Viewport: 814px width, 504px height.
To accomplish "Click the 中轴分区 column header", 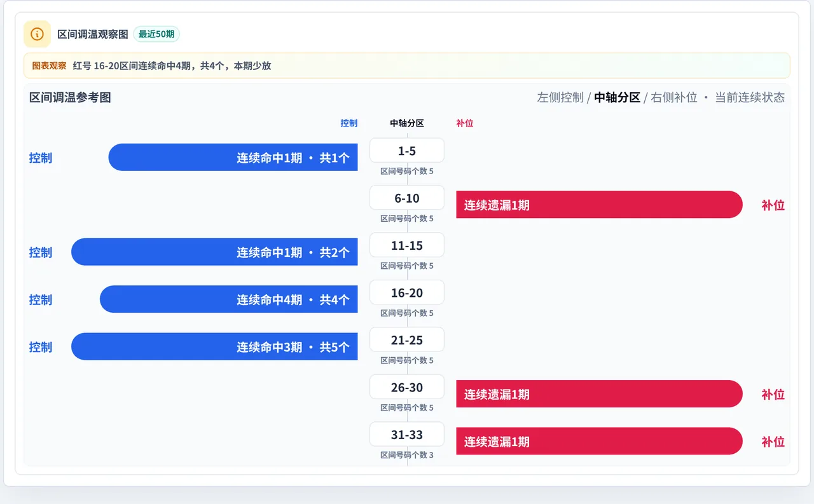I will click(x=407, y=123).
